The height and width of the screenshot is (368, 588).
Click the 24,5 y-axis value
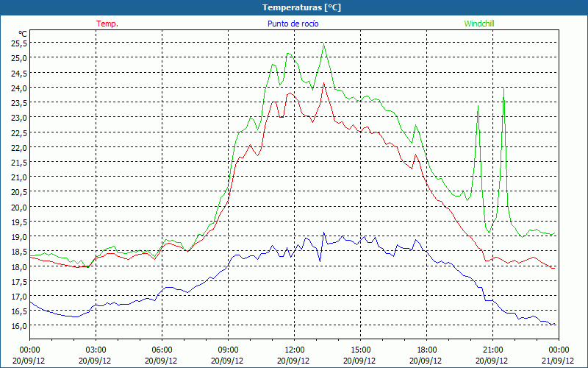[19, 73]
